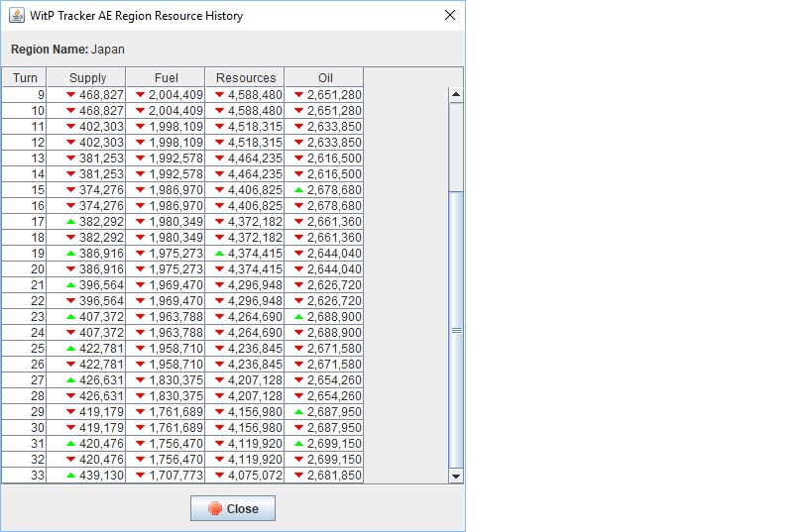Image resolution: width=812 pixels, height=532 pixels.
Task: Click the green up arrow beside Supply 382,292 in turn 17
Action: pos(71,222)
